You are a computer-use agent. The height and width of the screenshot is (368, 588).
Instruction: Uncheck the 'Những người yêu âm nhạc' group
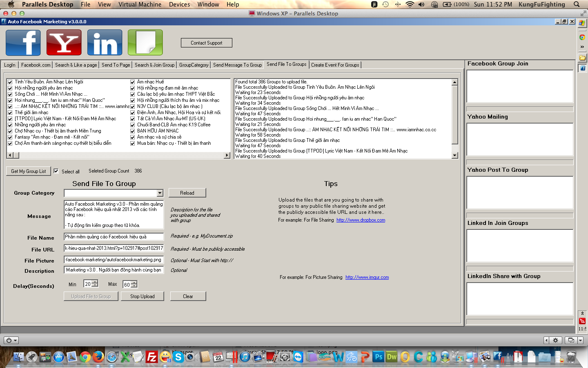tap(10, 125)
